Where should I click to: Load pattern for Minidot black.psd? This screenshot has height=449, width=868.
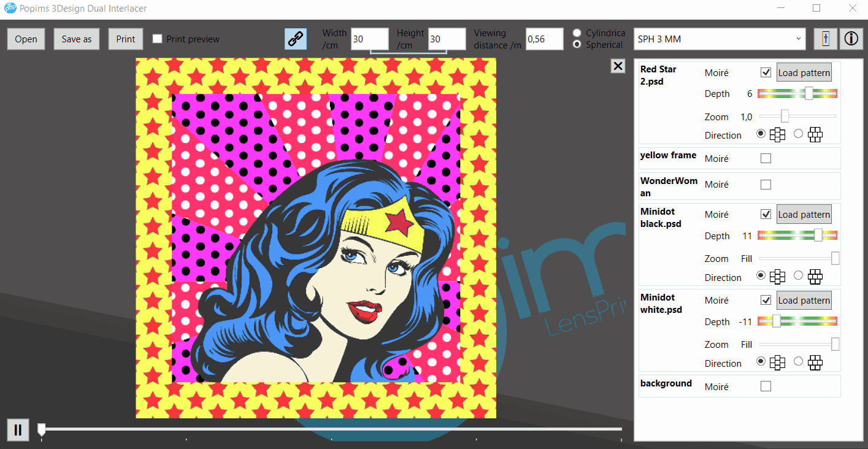[804, 214]
